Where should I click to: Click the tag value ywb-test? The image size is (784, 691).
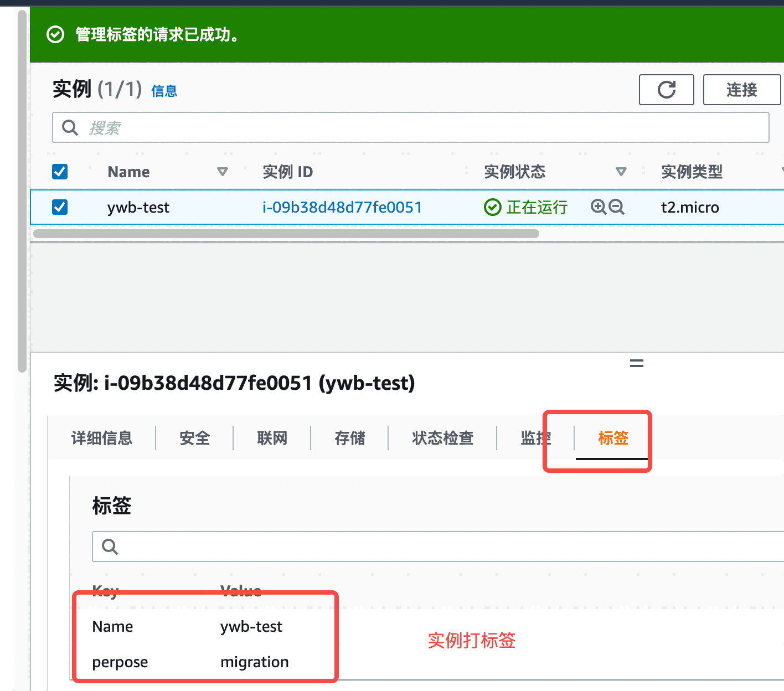251,626
